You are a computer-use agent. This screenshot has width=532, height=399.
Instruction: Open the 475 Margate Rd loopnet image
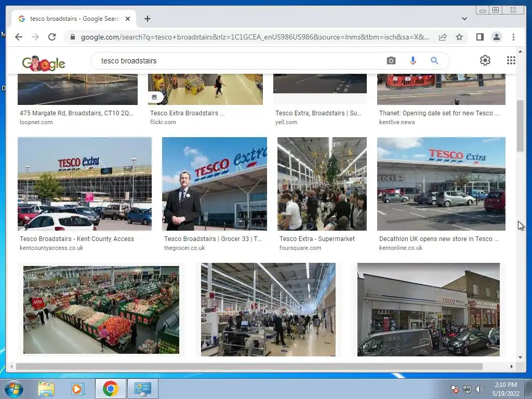tap(78, 89)
